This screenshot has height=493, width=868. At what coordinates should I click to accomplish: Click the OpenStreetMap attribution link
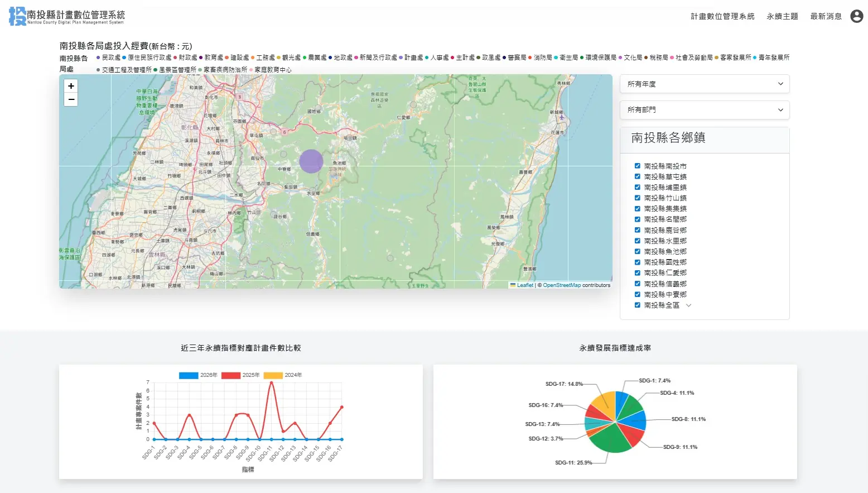561,285
